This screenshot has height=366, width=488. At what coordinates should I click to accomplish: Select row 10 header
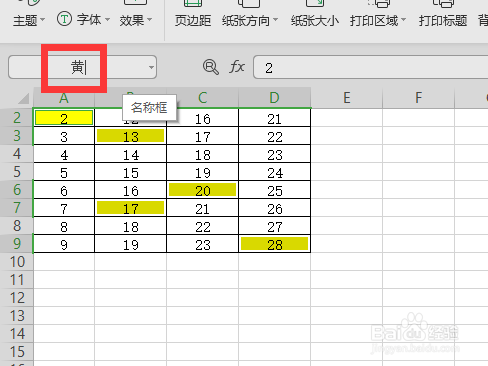(x=17, y=262)
